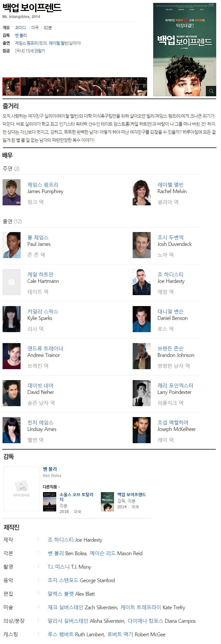
Task: Open Rachel Melvin's actor photo
Action: 142,192
